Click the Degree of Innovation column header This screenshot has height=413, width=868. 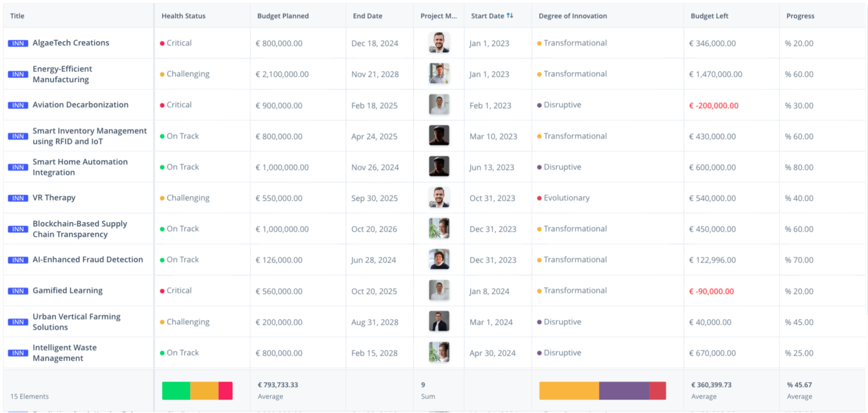coord(573,16)
